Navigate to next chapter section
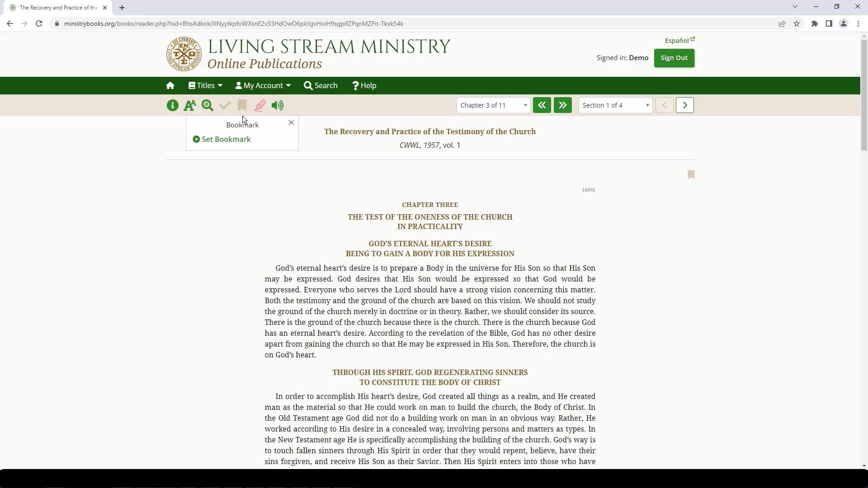Screen dimensions: 868x488 (685, 105)
